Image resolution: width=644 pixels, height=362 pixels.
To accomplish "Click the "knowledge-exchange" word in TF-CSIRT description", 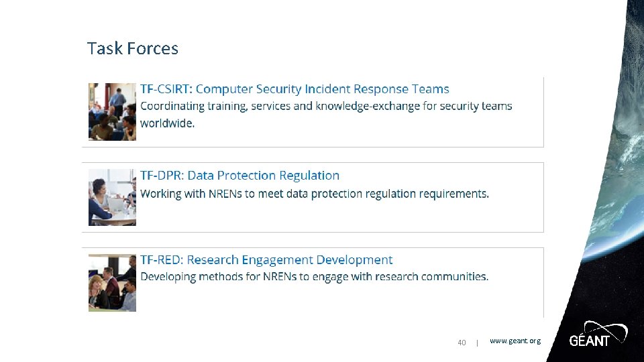I will 368,107.
